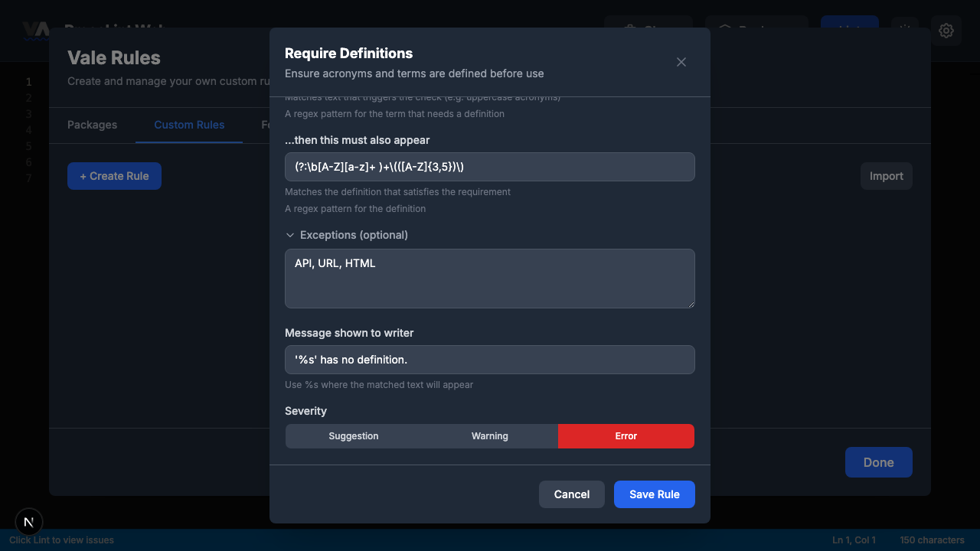Click the Done button
This screenshot has width=980, height=551.
[x=878, y=461]
